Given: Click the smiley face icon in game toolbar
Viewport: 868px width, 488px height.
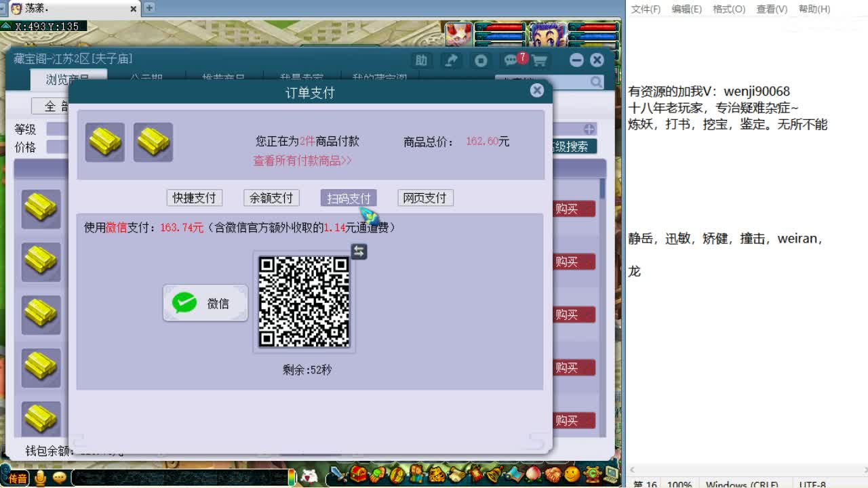Looking at the screenshot, I should (x=573, y=474).
